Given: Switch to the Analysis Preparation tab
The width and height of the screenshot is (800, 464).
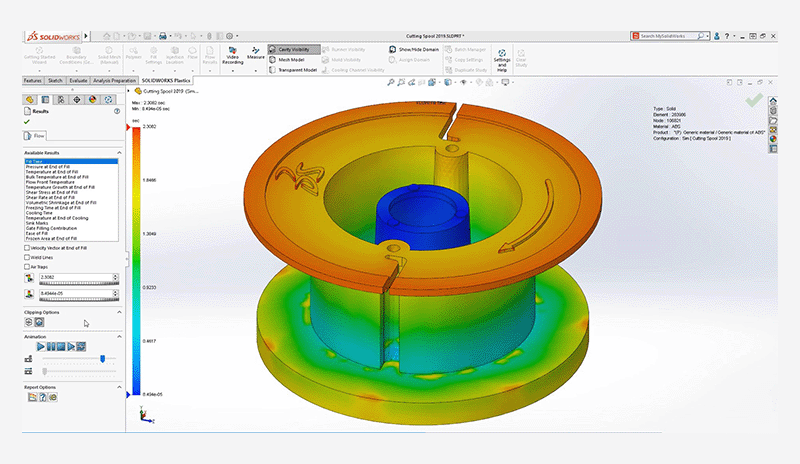Looking at the screenshot, I should (x=112, y=80).
